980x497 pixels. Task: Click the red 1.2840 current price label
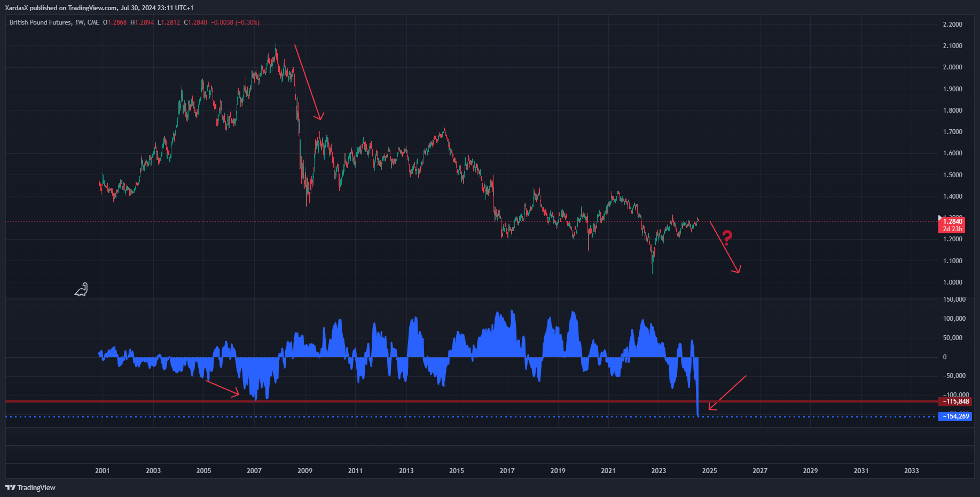952,222
